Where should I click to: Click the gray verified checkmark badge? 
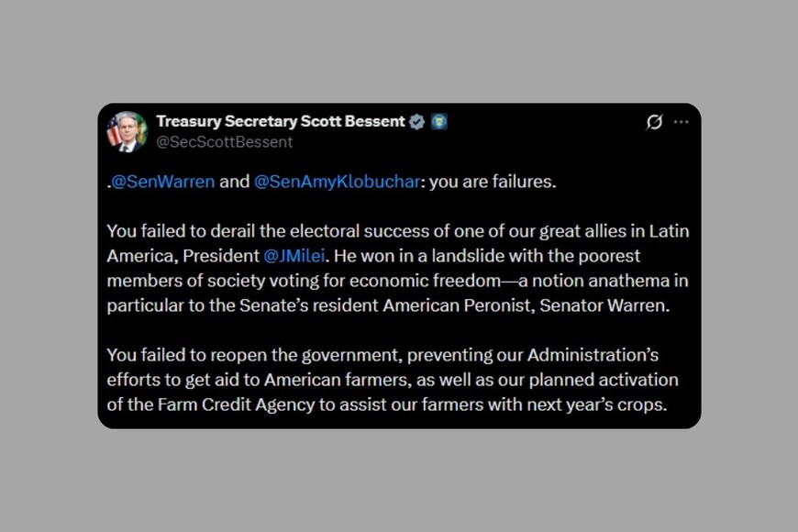pos(417,121)
